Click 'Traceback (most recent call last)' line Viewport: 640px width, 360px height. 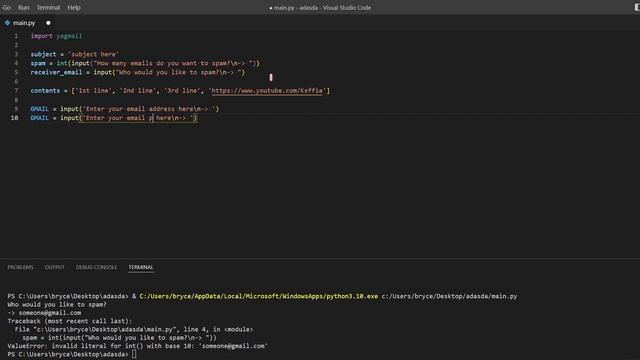69,321
